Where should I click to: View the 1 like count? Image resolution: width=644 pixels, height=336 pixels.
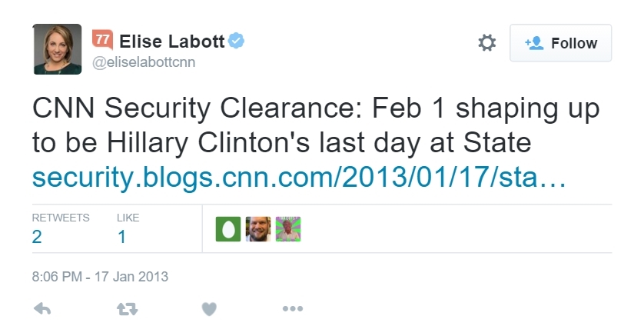121,236
